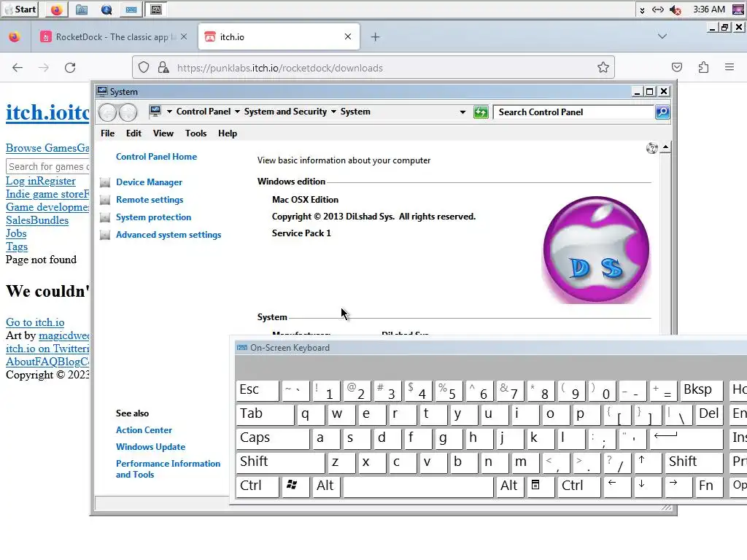747x560 pixels.
Task: Open the Log in link on itch.io
Action: click(21, 181)
